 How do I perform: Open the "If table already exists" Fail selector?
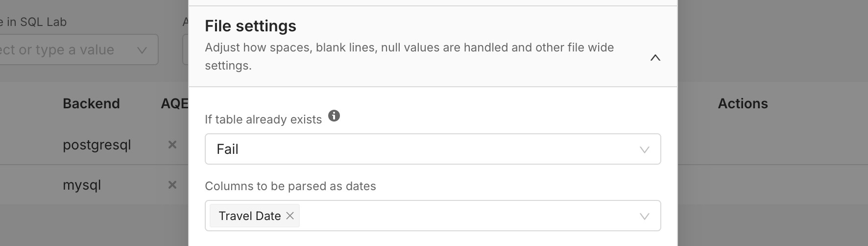[x=421, y=149]
